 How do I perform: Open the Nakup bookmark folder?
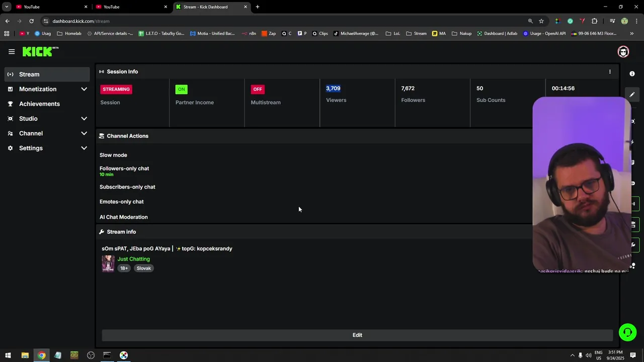click(x=461, y=34)
